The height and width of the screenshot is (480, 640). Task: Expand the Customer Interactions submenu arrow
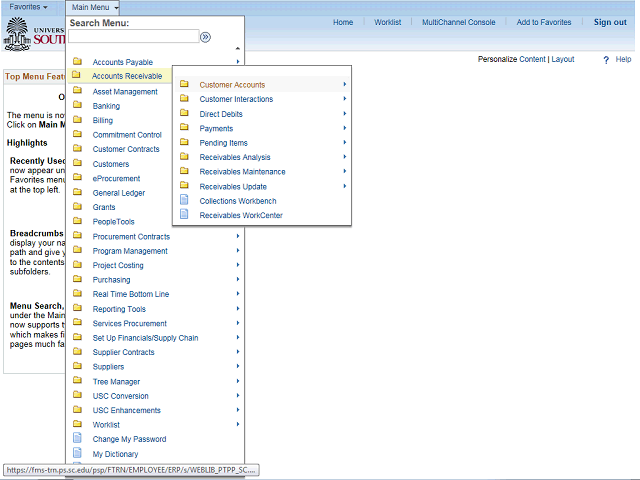(345, 99)
